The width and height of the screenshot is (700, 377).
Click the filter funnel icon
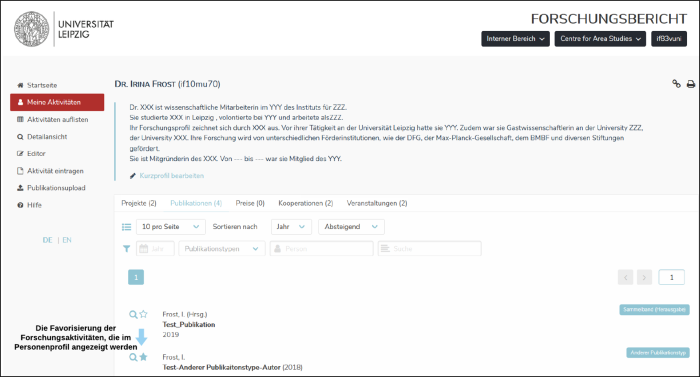(x=126, y=249)
